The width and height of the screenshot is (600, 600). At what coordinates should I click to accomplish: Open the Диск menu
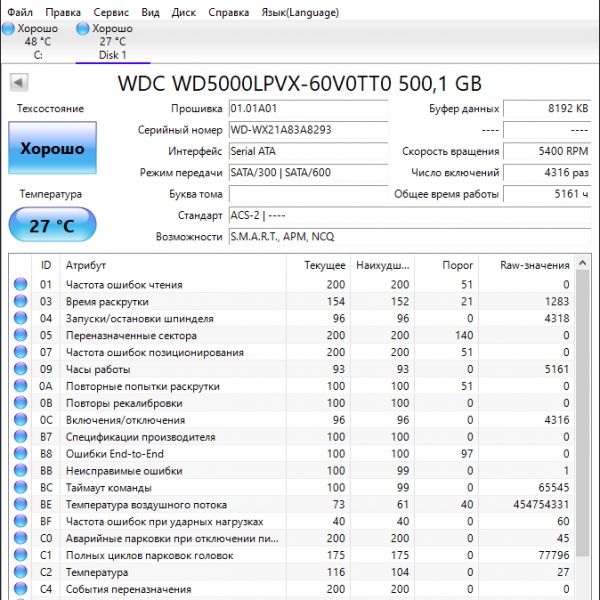tap(184, 12)
